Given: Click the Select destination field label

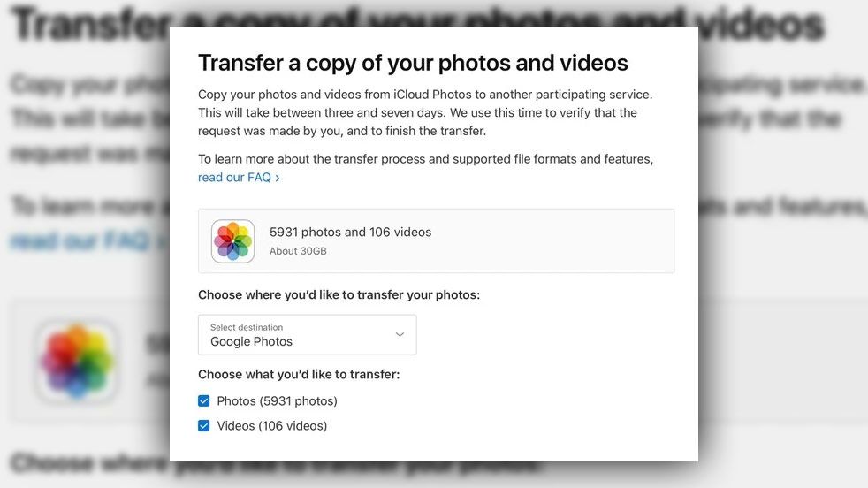Looking at the screenshot, I should tap(247, 327).
